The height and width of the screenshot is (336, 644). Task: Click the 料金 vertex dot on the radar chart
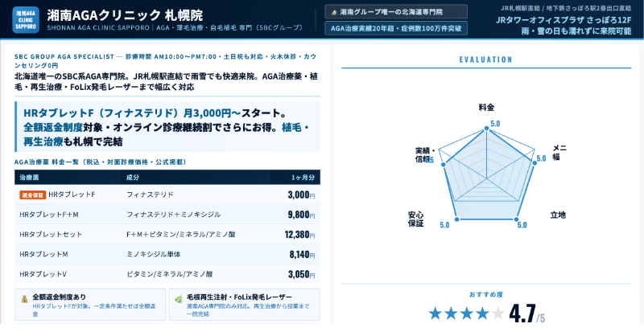tap(486, 128)
